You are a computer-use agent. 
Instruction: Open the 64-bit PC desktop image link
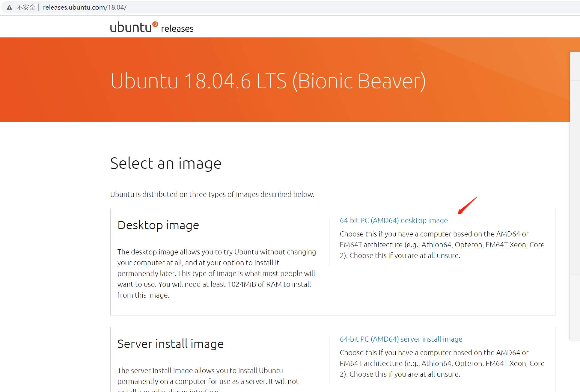pos(393,220)
